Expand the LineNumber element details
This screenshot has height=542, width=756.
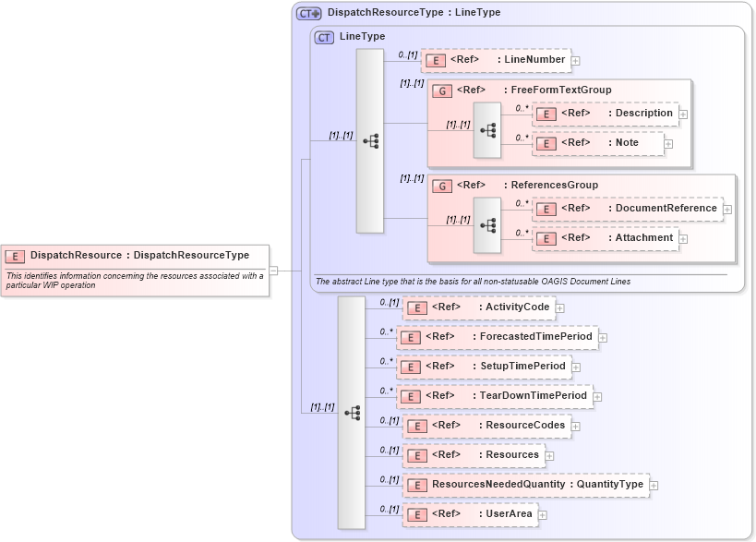pos(574,59)
